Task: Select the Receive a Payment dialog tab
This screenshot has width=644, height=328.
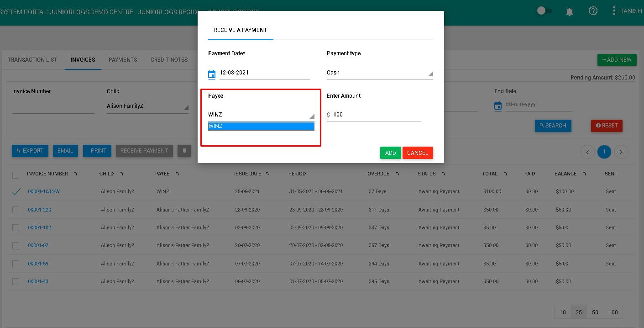Action: 241,30
